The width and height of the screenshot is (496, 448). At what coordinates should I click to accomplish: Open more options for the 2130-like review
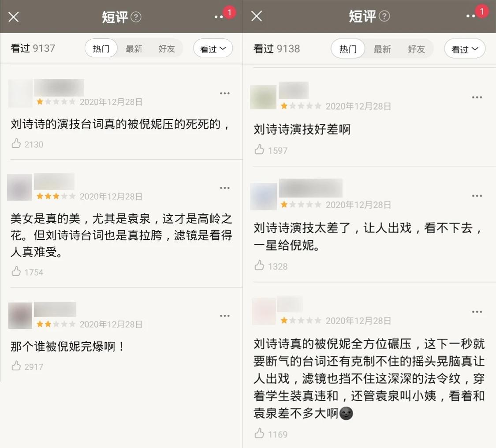[224, 93]
